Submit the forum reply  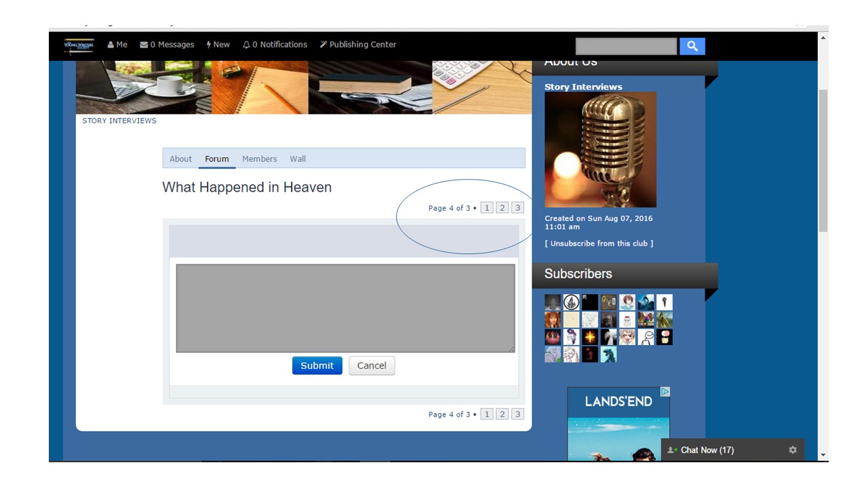tap(317, 365)
